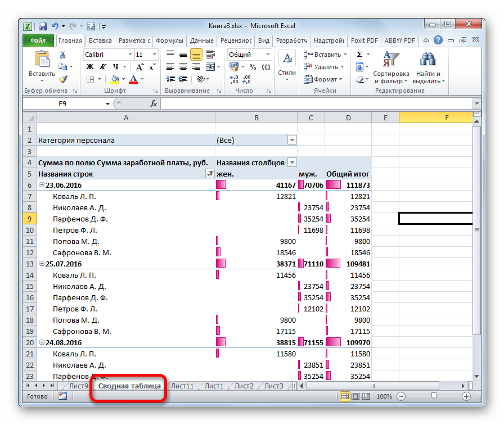Click the AutoSum sigma icon

(359, 55)
